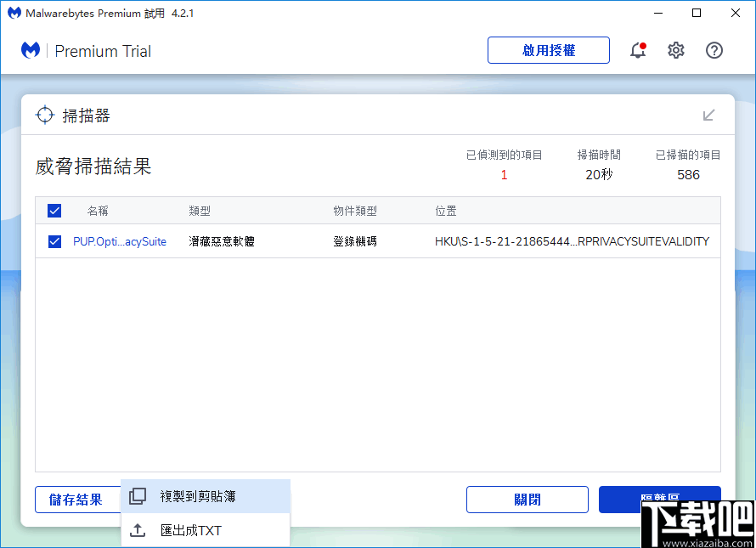Viewport: 756px width, 548px height.
Task: Click the 掃描器 crosshair scanner icon
Action: (42, 115)
